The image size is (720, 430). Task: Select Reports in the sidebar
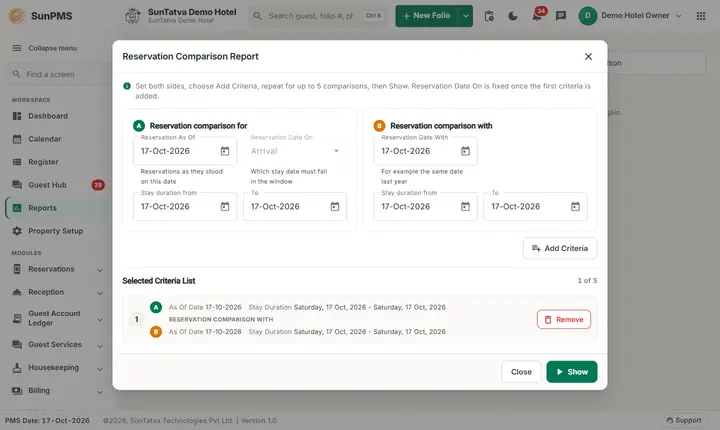coord(57,208)
